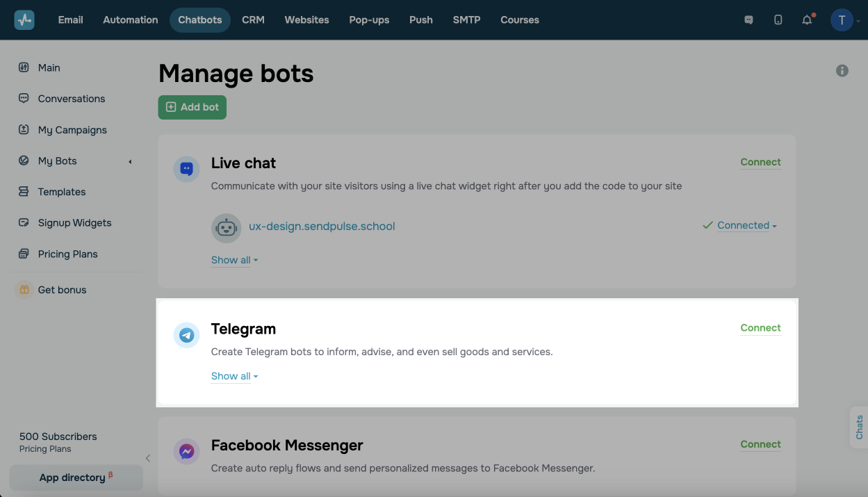Click the Pricing Plans sidebar icon

[24, 254]
